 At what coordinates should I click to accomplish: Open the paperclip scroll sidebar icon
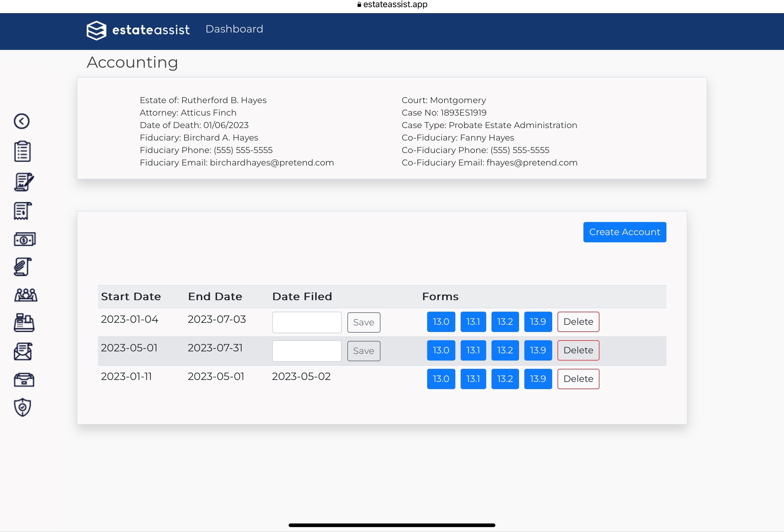click(x=23, y=267)
